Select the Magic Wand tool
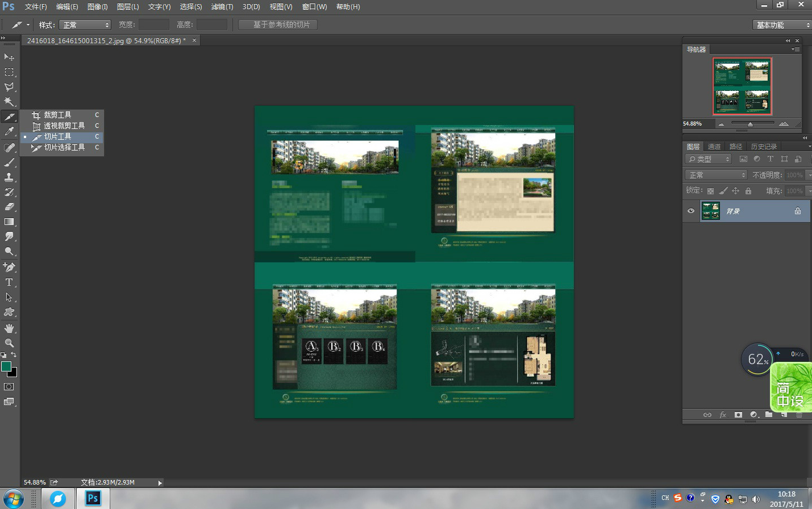This screenshot has width=812, height=509. pyautogui.click(x=9, y=102)
